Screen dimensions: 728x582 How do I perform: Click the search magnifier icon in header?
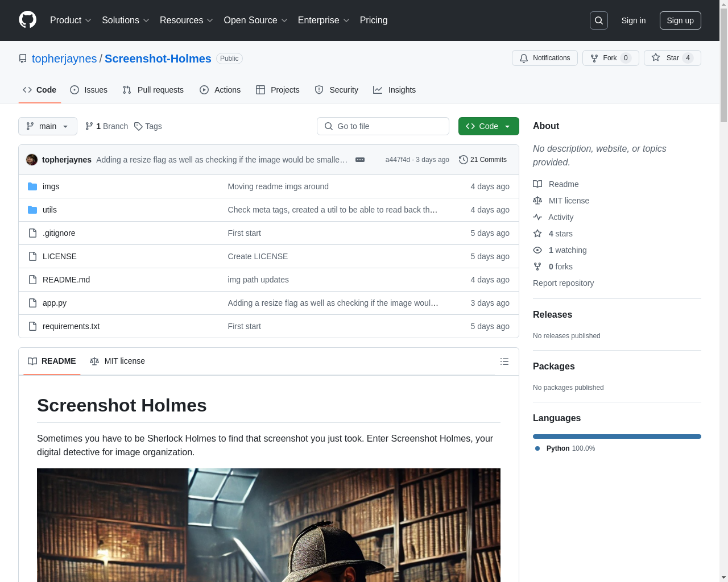[599, 20]
